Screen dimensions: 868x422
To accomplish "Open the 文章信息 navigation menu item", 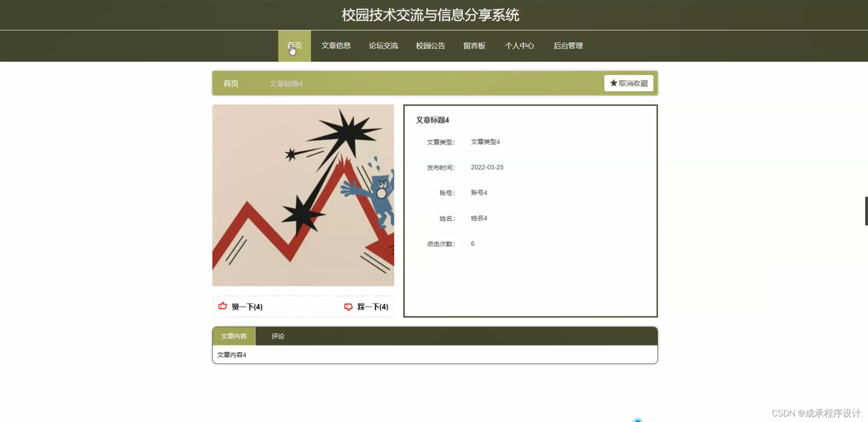I will [336, 46].
